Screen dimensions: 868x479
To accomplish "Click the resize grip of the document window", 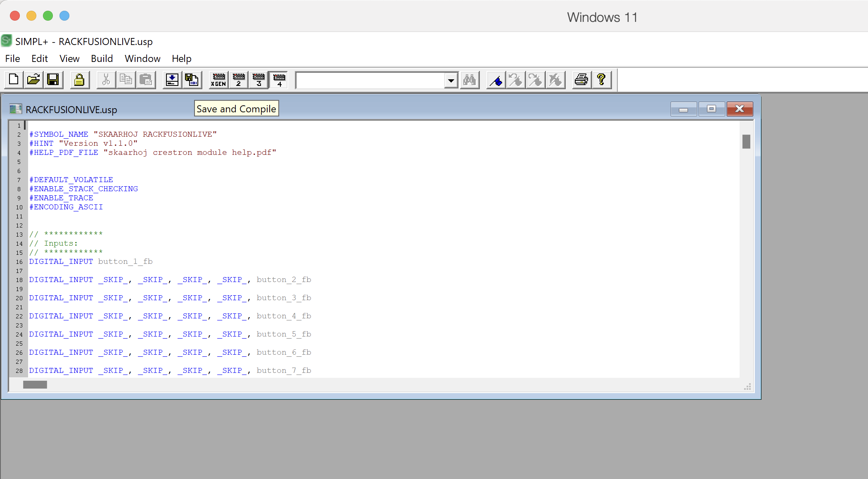I will pos(747,387).
